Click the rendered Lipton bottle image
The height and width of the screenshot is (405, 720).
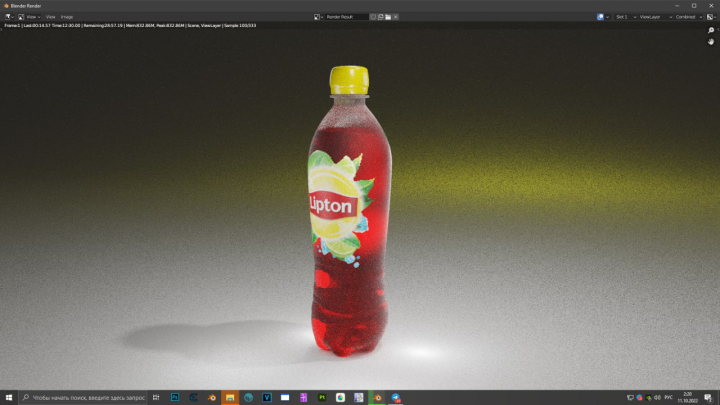(349, 211)
